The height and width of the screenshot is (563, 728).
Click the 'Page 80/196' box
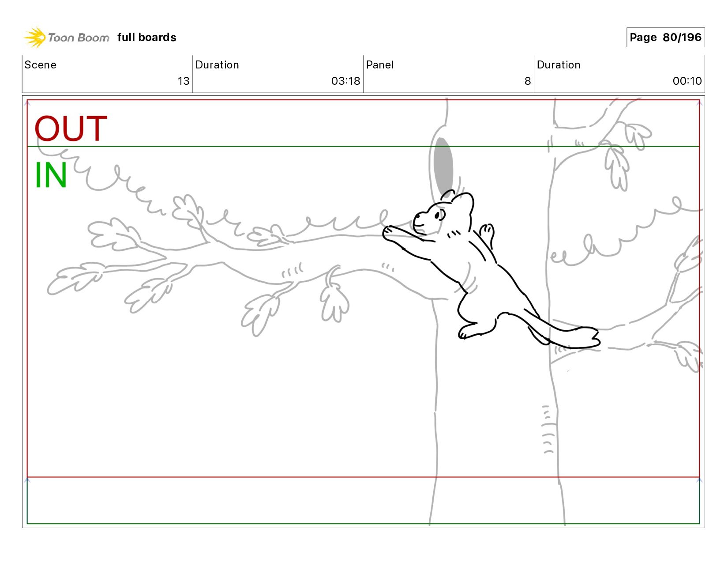(665, 37)
